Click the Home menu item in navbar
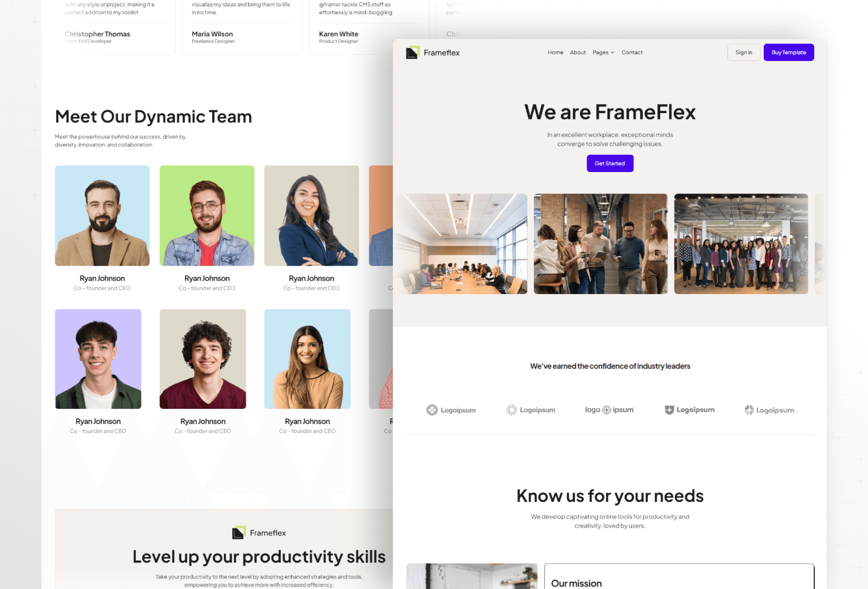 point(555,52)
